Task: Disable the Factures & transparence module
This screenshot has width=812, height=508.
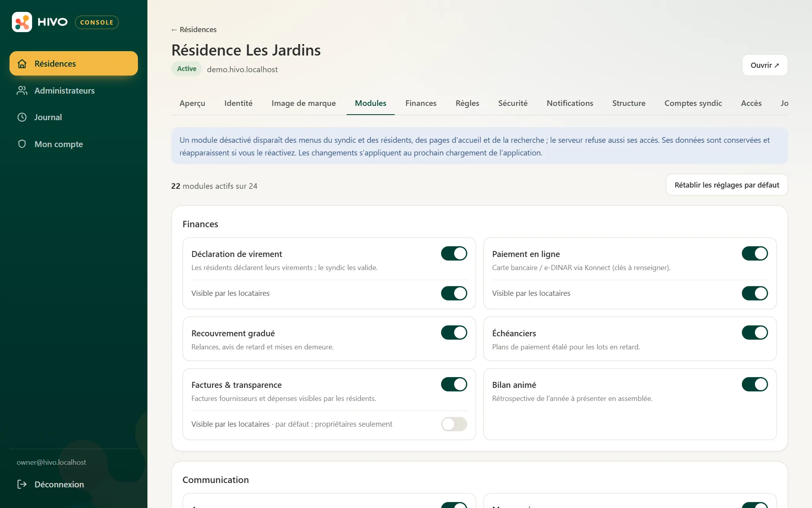Action: click(454, 384)
